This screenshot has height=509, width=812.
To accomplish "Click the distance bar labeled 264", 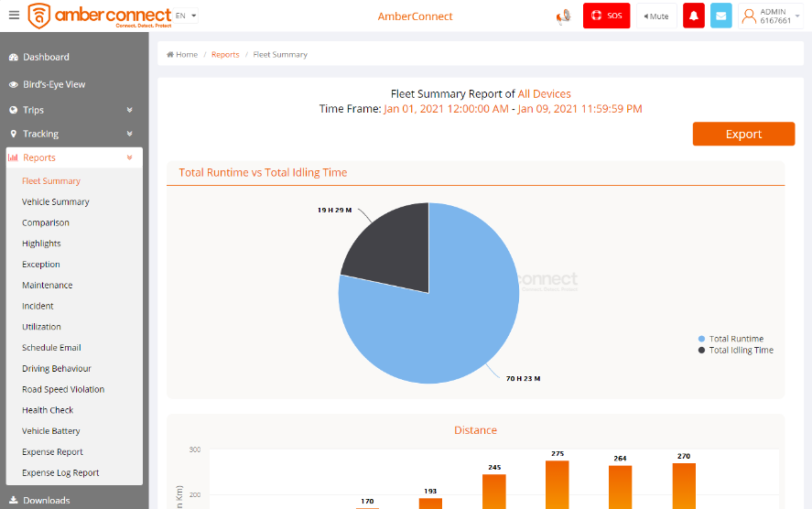I will click(620, 487).
